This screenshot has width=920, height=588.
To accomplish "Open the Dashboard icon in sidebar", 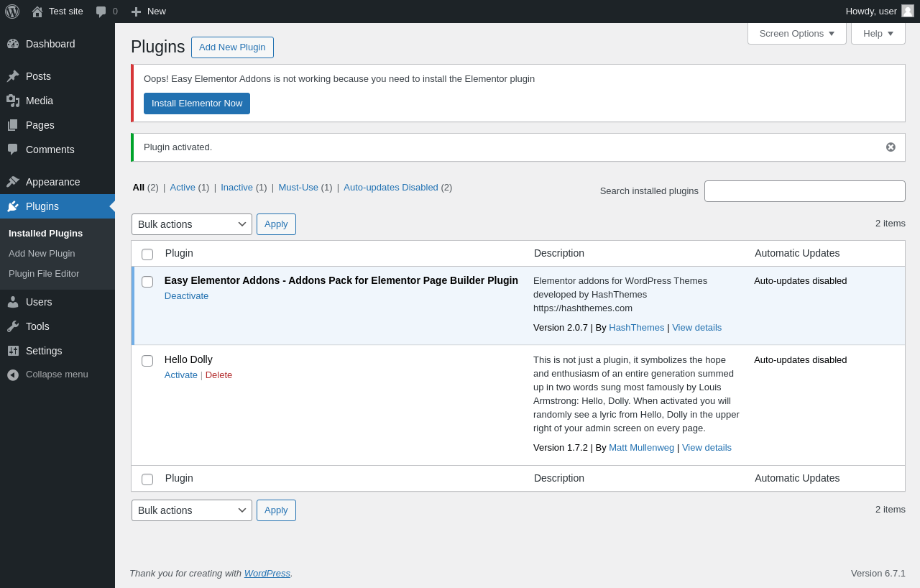I will 13,44.
